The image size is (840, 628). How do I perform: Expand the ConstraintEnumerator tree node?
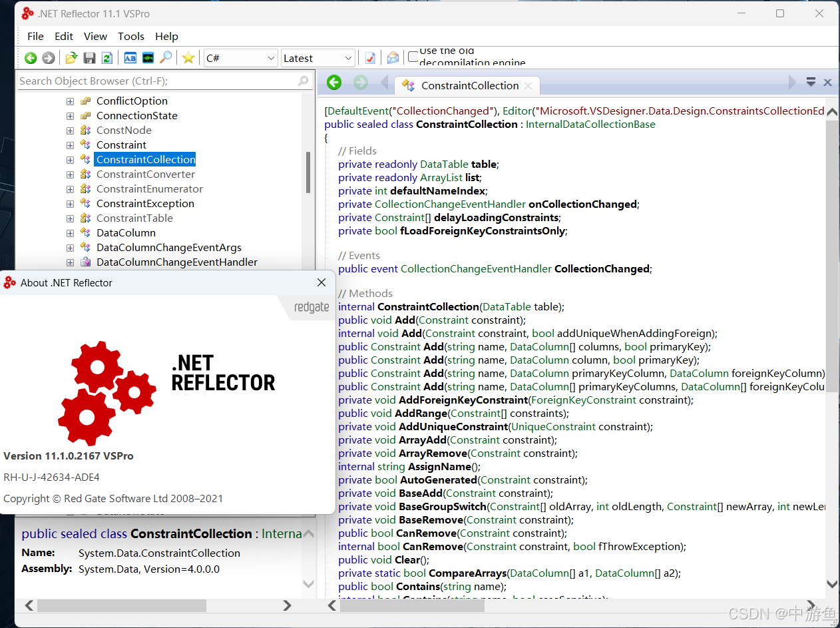70,189
